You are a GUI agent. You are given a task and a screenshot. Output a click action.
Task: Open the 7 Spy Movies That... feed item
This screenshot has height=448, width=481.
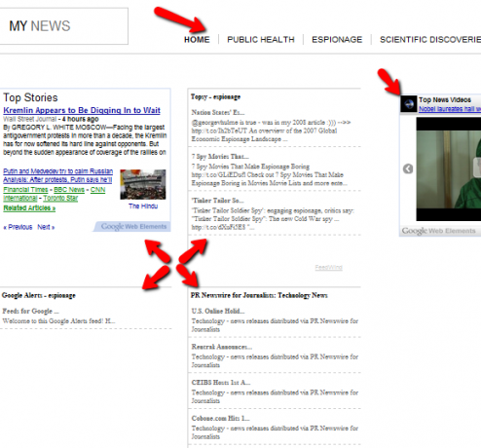(x=220, y=156)
